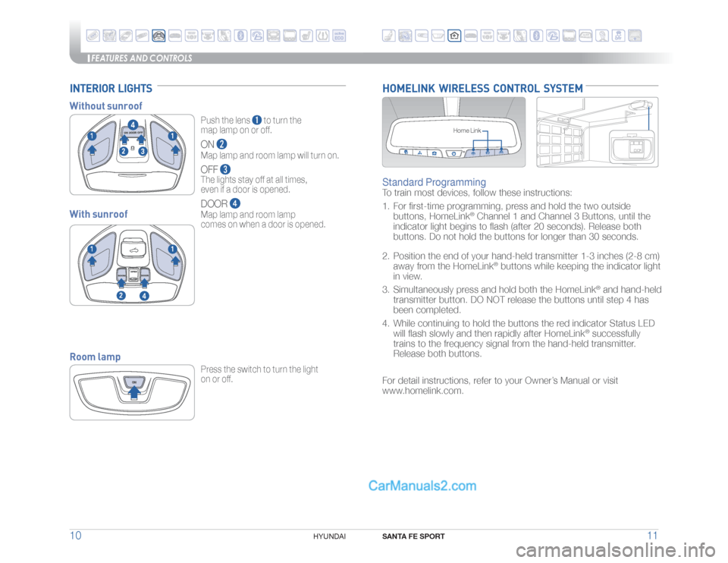This screenshot has height=563, width=728.
Task: Click the page number 11
Action: coord(652,536)
